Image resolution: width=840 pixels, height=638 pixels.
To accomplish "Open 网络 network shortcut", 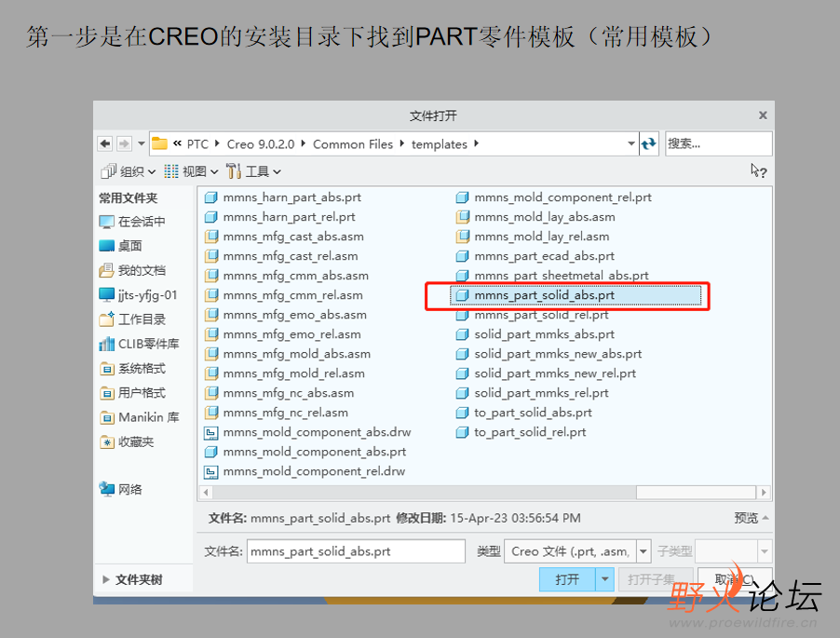I will [120, 489].
